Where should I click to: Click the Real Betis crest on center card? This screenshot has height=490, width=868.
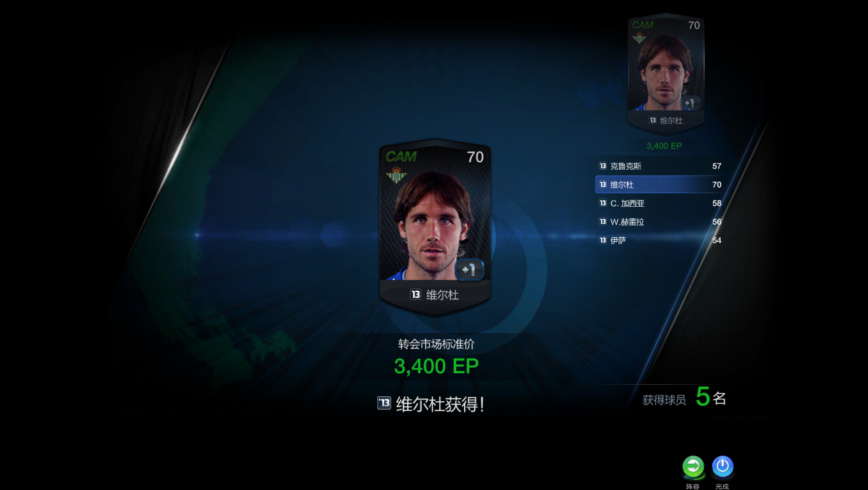tap(397, 176)
